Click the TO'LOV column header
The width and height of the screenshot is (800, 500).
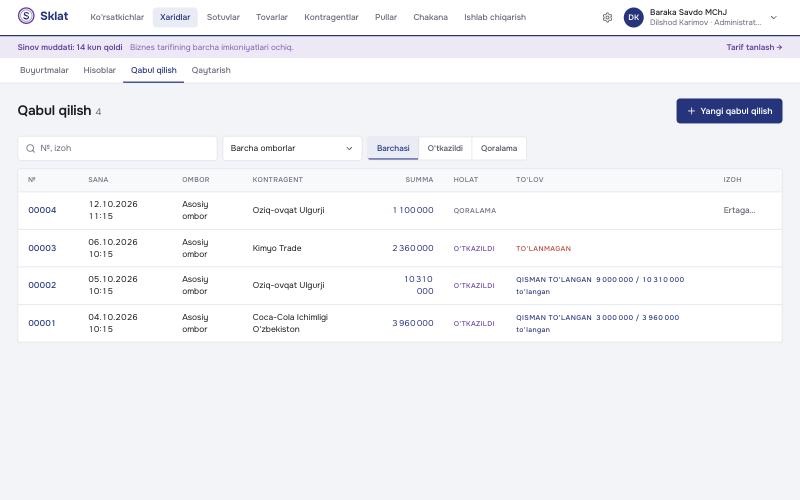click(x=530, y=180)
